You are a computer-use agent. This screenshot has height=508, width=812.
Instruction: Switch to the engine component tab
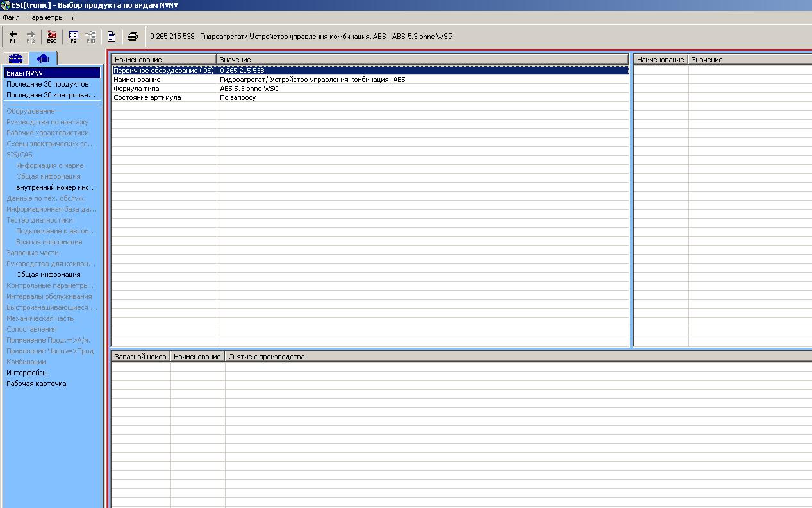[x=43, y=58]
